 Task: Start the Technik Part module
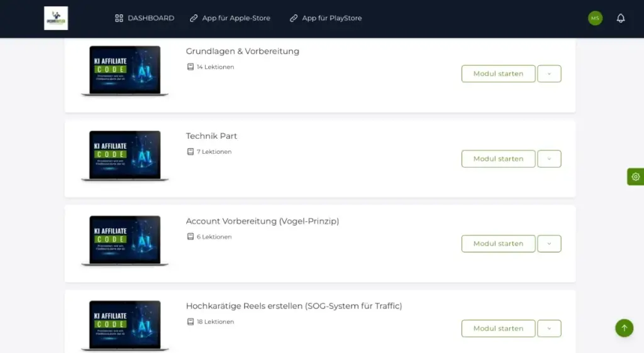point(498,159)
